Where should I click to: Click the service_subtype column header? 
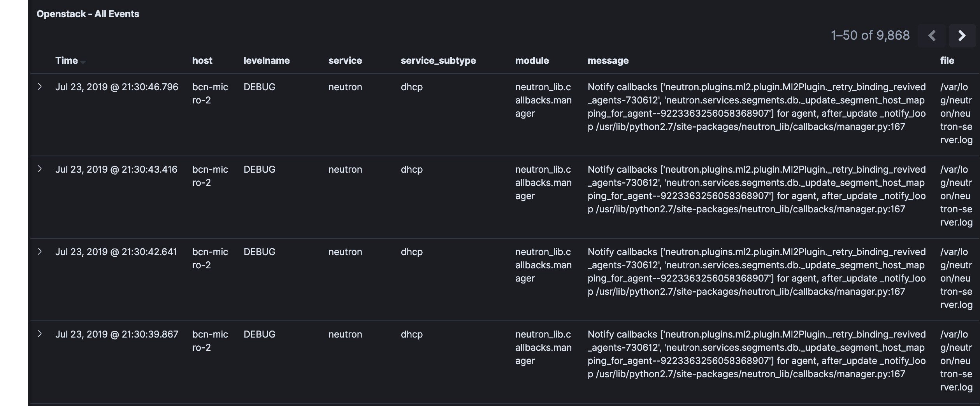click(438, 60)
